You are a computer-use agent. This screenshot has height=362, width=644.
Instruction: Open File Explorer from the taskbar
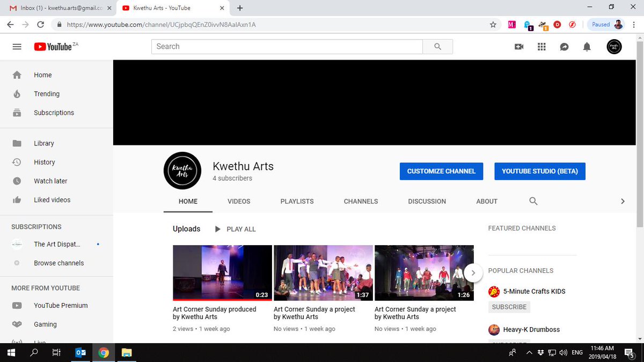127,352
